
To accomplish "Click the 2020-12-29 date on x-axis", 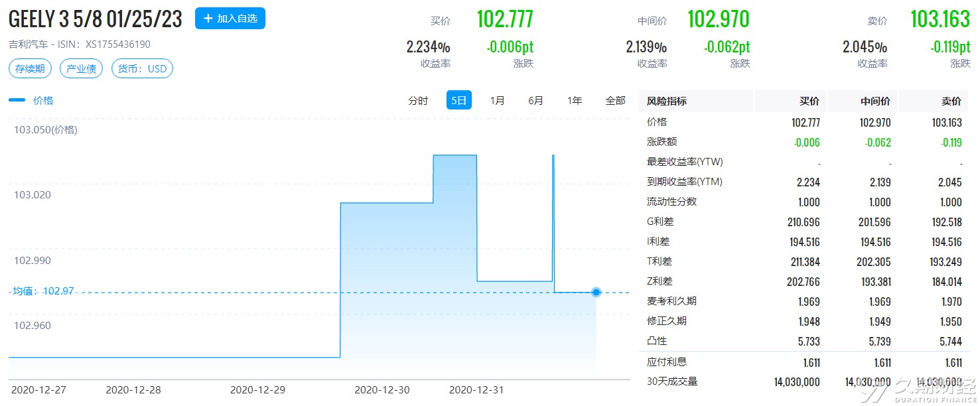I will 257,390.
